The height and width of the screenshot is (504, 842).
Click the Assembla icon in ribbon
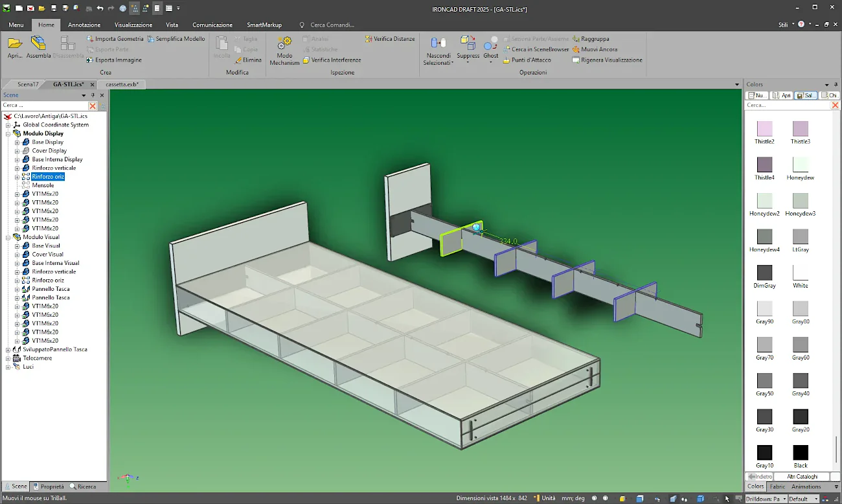pyautogui.click(x=39, y=44)
